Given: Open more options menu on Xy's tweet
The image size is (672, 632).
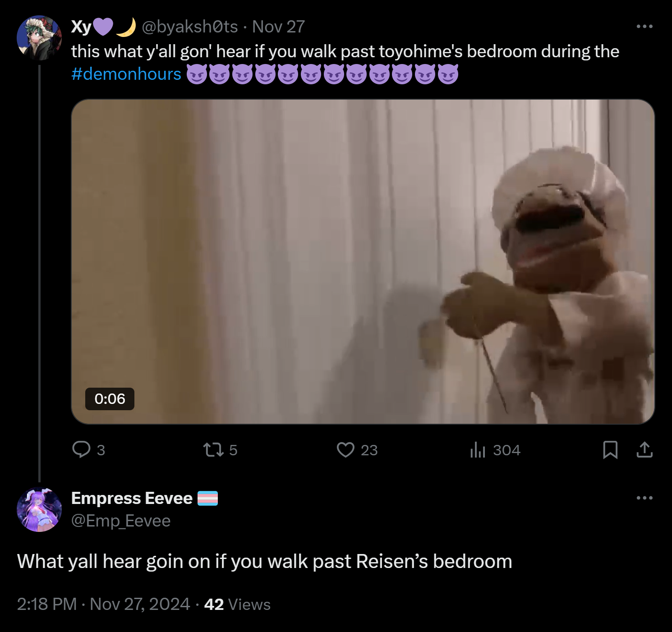Looking at the screenshot, I should pyautogui.click(x=644, y=27).
